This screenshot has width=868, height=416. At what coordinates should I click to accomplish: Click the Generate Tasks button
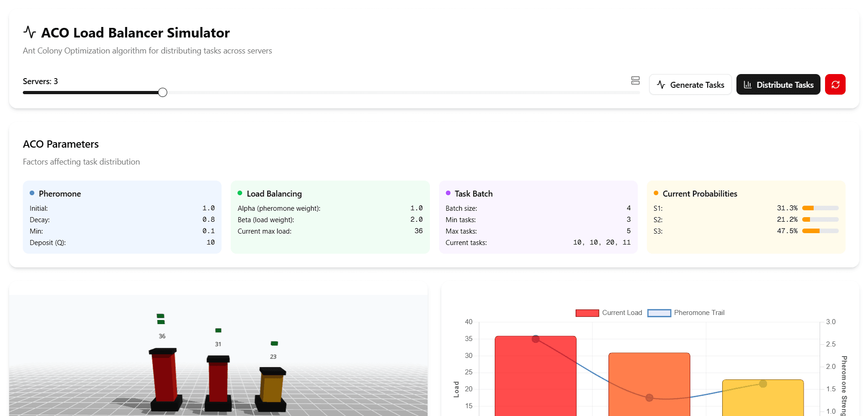click(690, 85)
